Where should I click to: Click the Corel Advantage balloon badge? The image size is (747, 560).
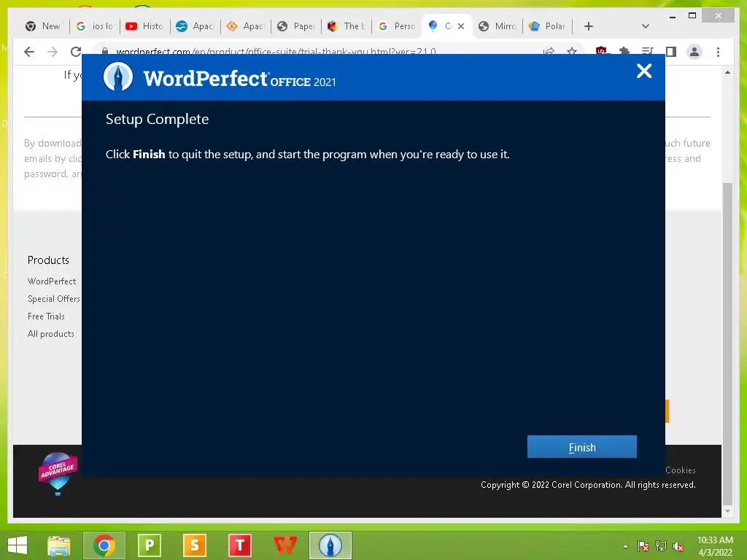[x=58, y=473]
